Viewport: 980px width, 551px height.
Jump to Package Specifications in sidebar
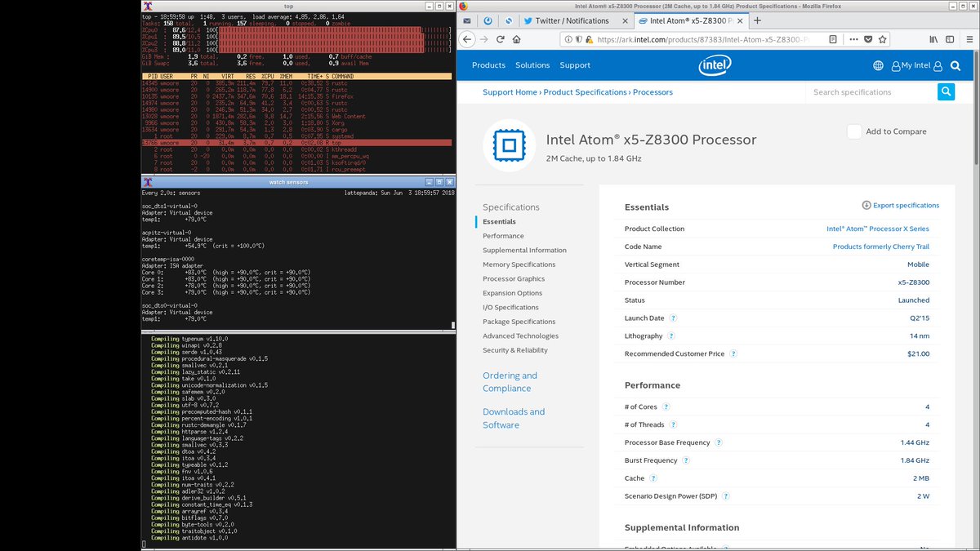(x=519, y=322)
